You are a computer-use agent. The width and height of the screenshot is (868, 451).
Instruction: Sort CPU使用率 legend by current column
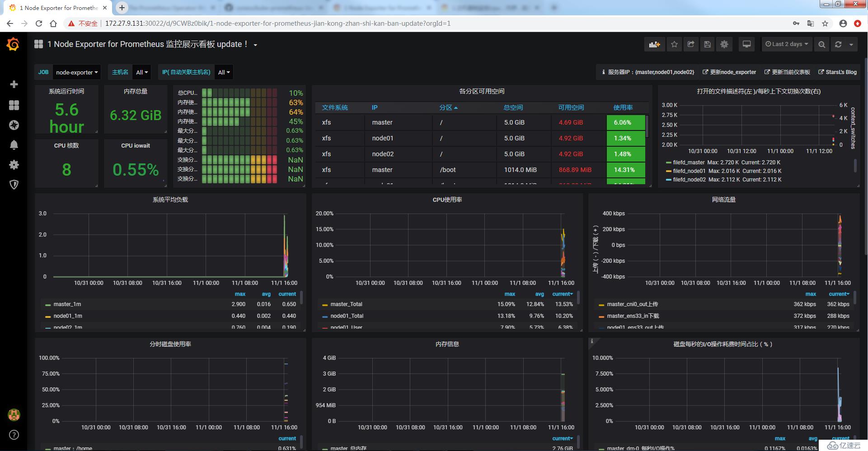(563, 294)
